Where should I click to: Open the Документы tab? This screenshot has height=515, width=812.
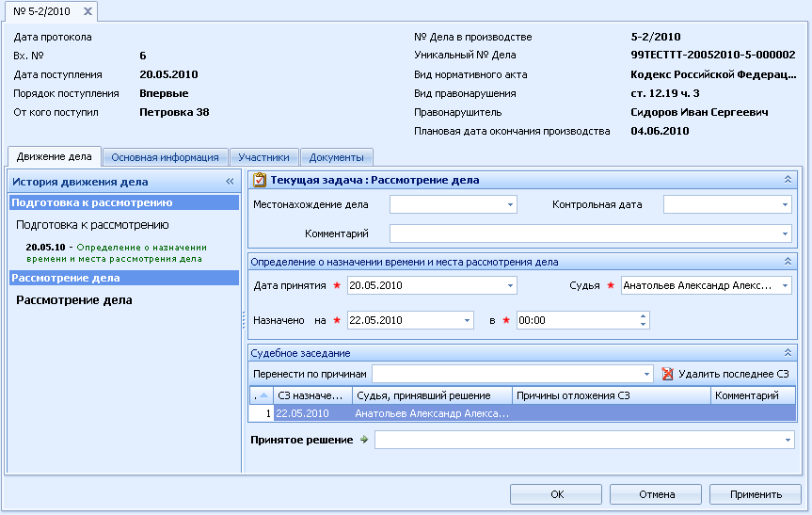click(x=337, y=157)
